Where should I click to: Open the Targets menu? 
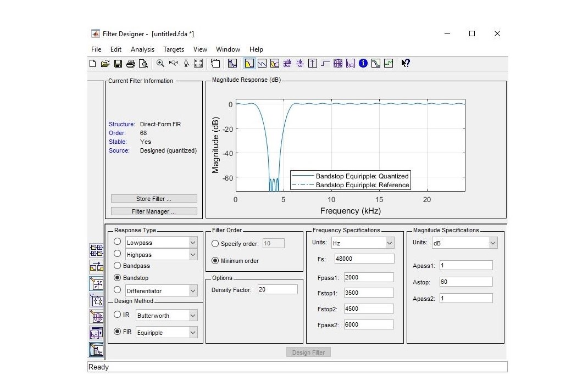click(174, 49)
